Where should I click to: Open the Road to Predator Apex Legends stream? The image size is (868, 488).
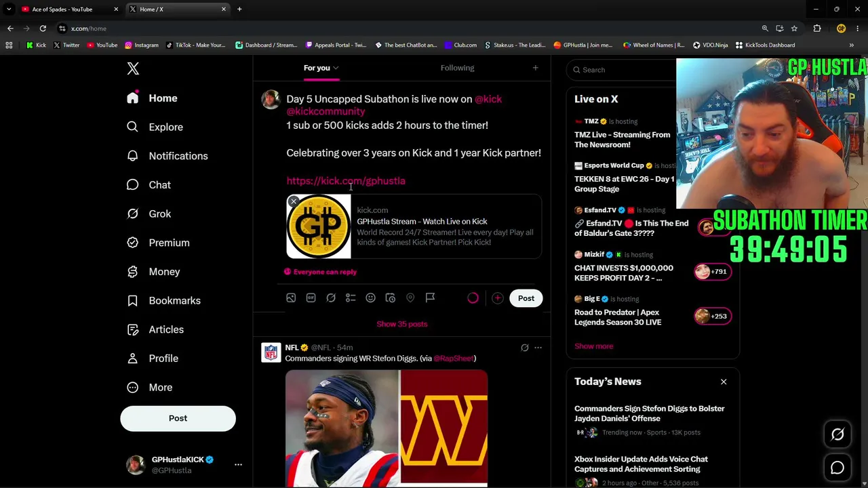[618, 317]
